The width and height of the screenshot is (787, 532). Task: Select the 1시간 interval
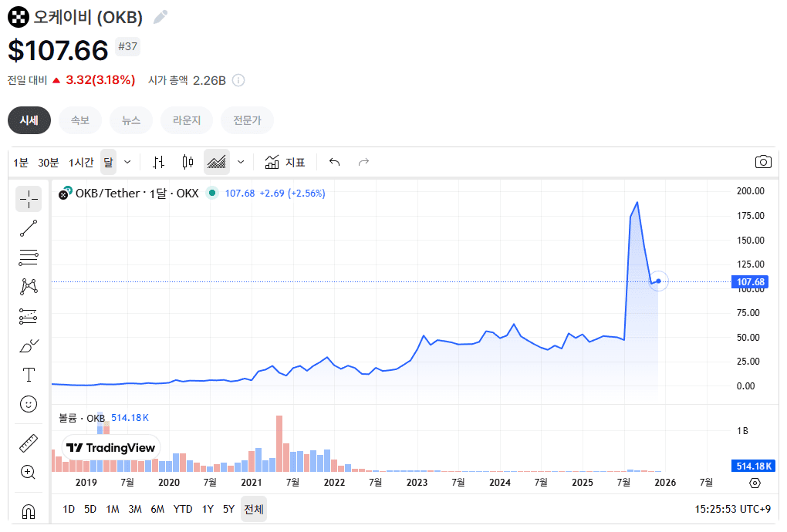tap(81, 163)
